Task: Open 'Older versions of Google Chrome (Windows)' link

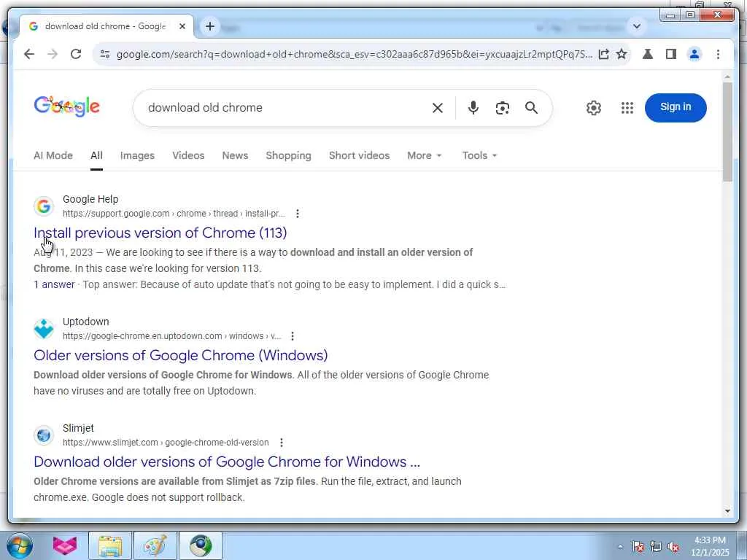Action: [181, 355]
